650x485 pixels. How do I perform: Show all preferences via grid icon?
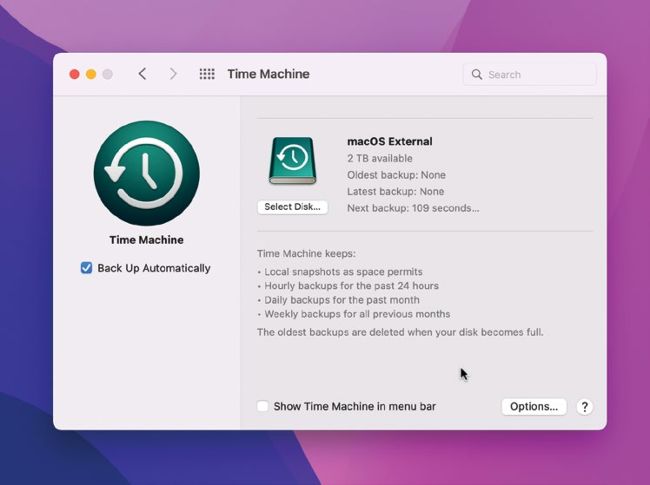coord(207,74)
